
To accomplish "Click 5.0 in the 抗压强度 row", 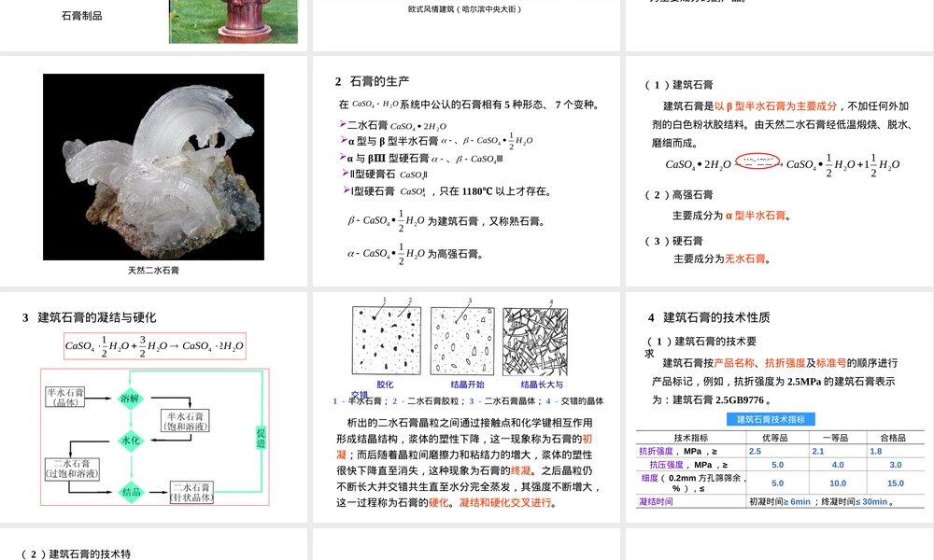I will click(x=778, y=465).
